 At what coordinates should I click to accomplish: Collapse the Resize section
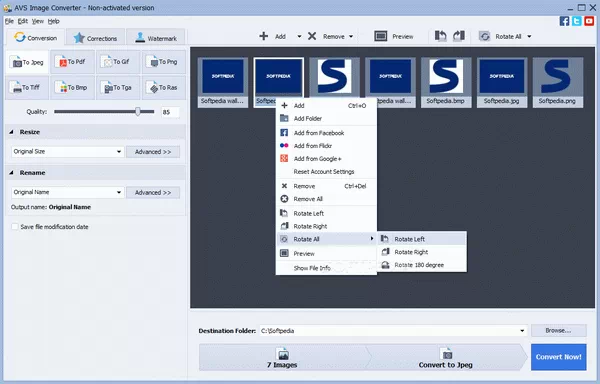click(11, 132)
